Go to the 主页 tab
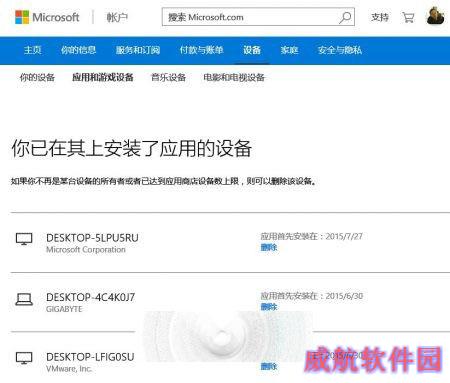The width and height of the screenshot is (450, 383). tap(33, 50)
